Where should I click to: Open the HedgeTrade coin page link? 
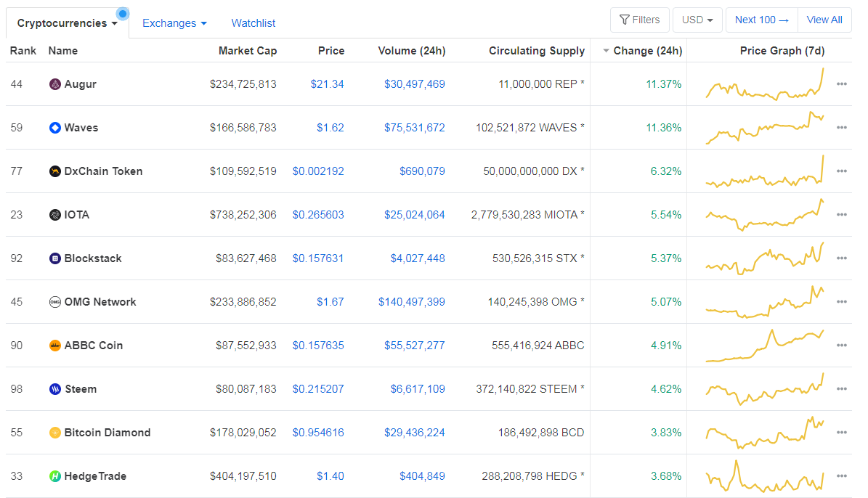(x=95, y=476)
